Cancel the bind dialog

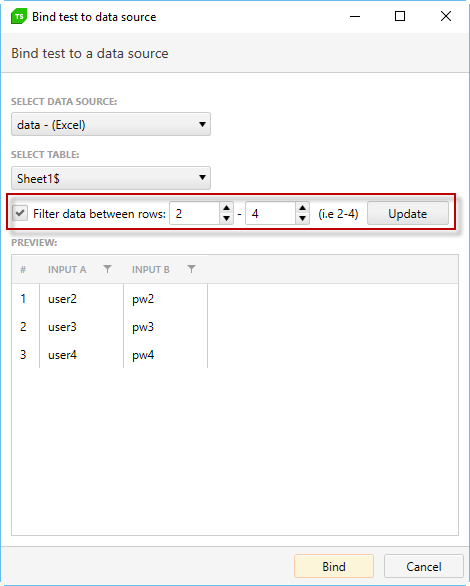pos(424,566)
